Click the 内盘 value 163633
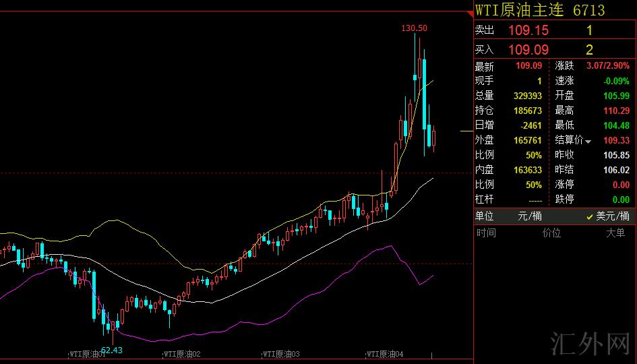This screenshot has height=364, width=637. tap(528, 170)
